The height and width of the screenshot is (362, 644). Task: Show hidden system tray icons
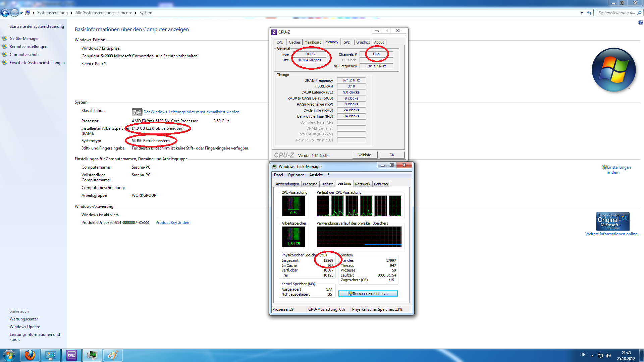pos(592,355)
